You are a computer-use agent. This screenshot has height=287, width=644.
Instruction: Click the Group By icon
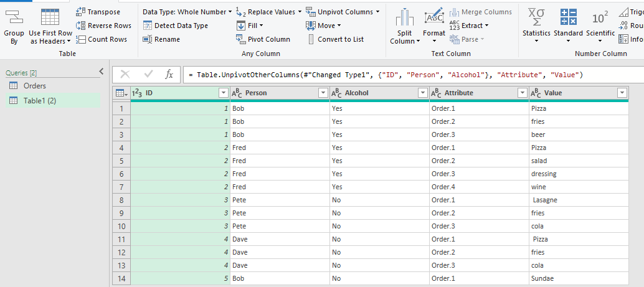[x=14, y=17]
